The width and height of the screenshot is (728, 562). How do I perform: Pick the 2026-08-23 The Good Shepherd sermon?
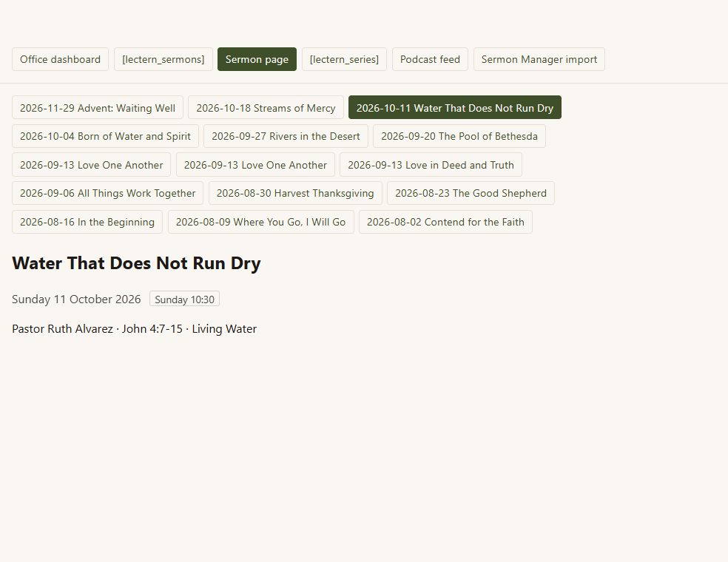(471, 193)
